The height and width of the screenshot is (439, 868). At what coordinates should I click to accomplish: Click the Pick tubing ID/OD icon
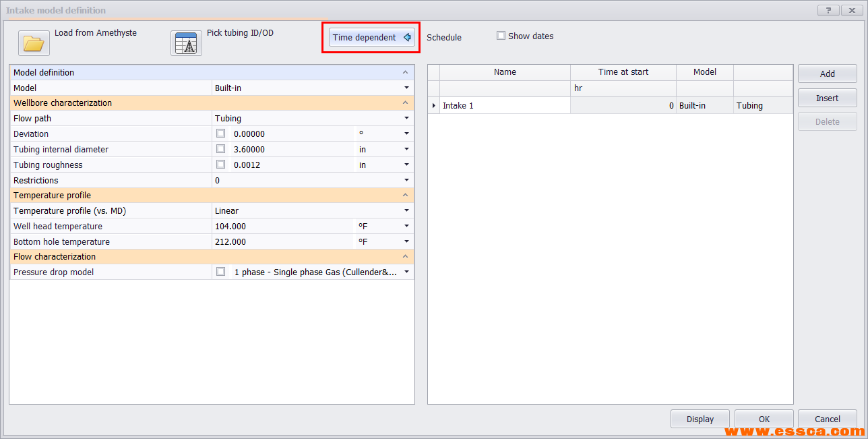point(186,43)
